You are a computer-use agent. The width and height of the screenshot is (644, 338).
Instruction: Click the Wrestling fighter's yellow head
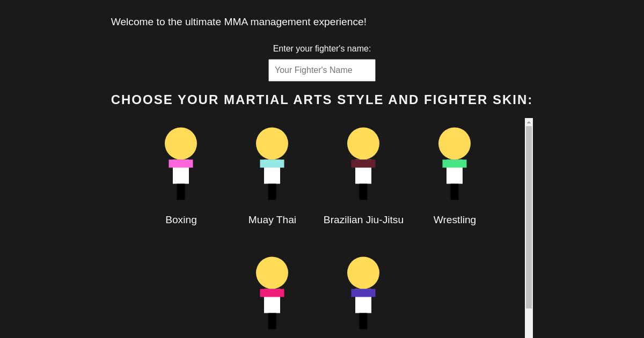point(455,143)
